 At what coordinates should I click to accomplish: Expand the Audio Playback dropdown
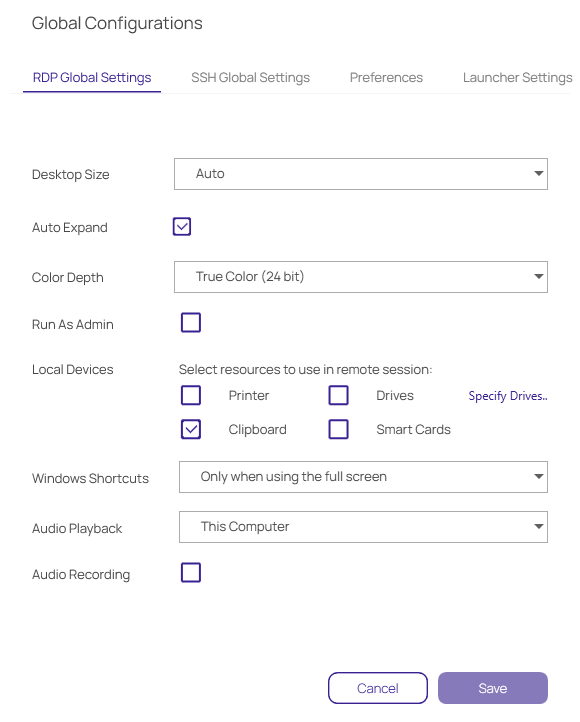click(x=363, y=526)
